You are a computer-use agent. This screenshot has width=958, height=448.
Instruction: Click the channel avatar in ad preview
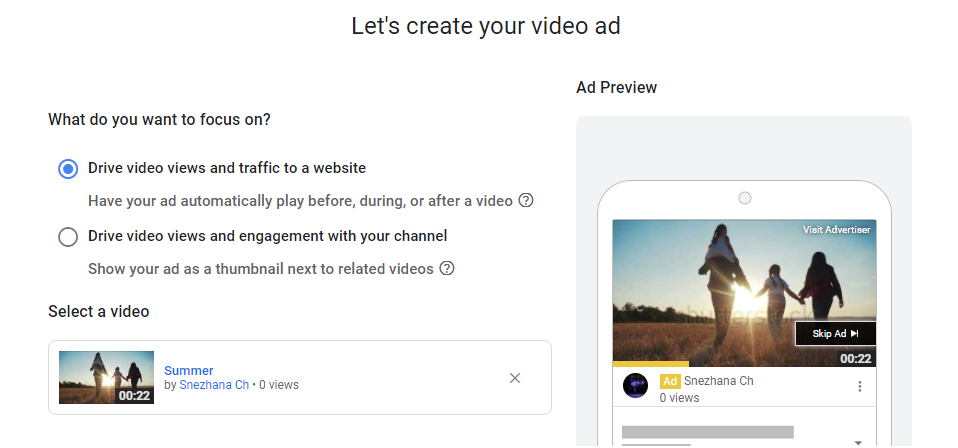coord(635,386)
